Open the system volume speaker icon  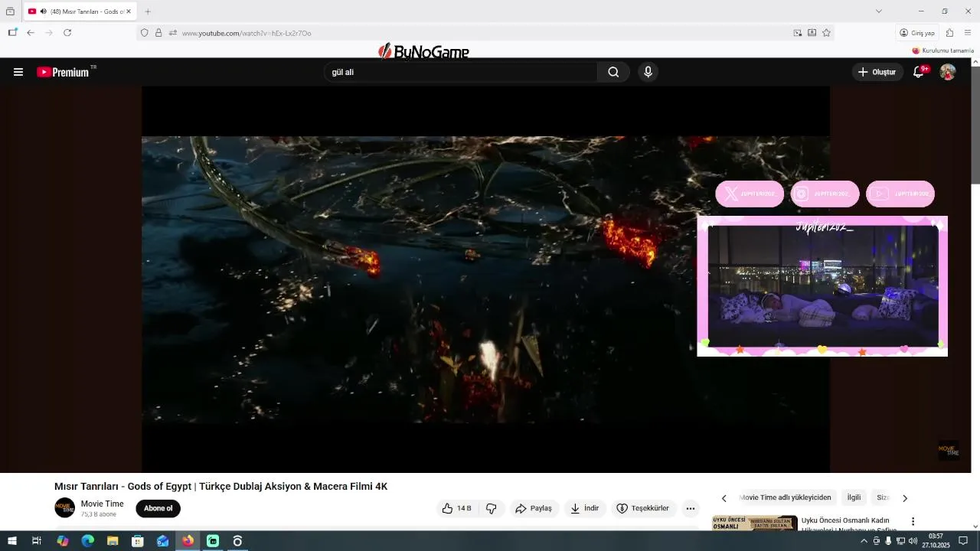click(912, 541)
